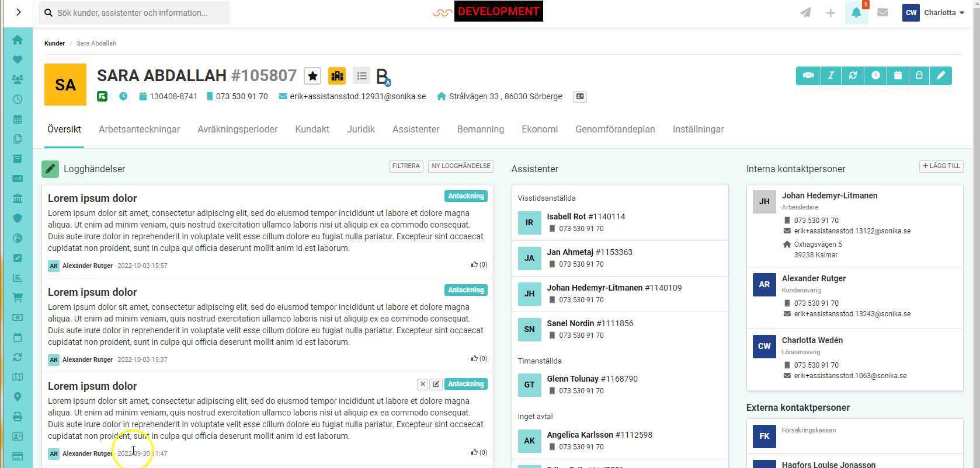Viewport: 980px width, 468px height.
Task: Like the log entry dated 2022-10-03 15:37
Action: click(x=479, y=359)
